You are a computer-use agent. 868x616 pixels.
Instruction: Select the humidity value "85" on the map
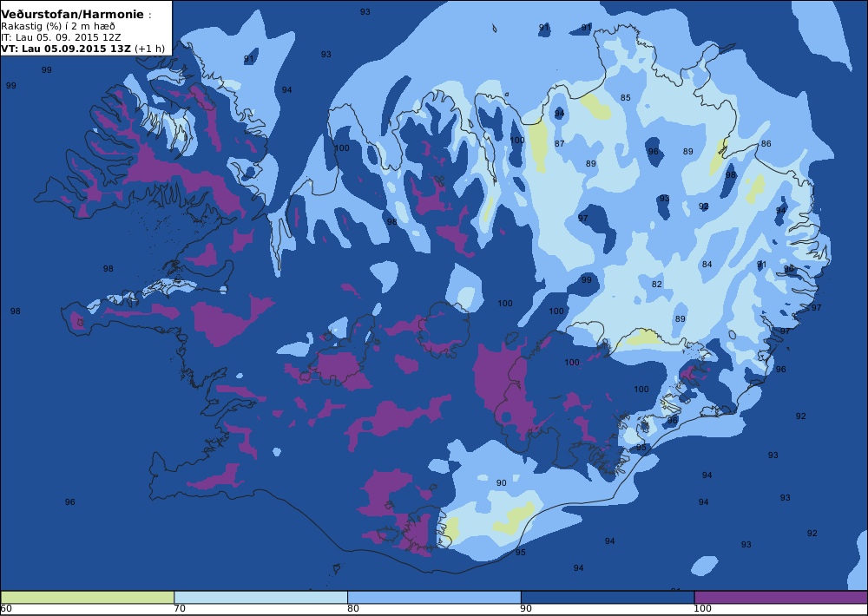pos(626,98)
